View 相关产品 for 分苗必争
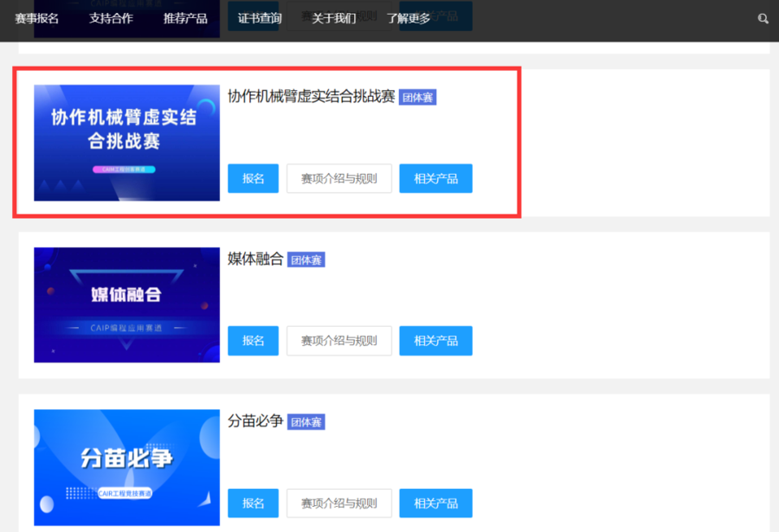The width and height of the screenshot is (779, 532). pyautogui.click(x=435, y=503)
